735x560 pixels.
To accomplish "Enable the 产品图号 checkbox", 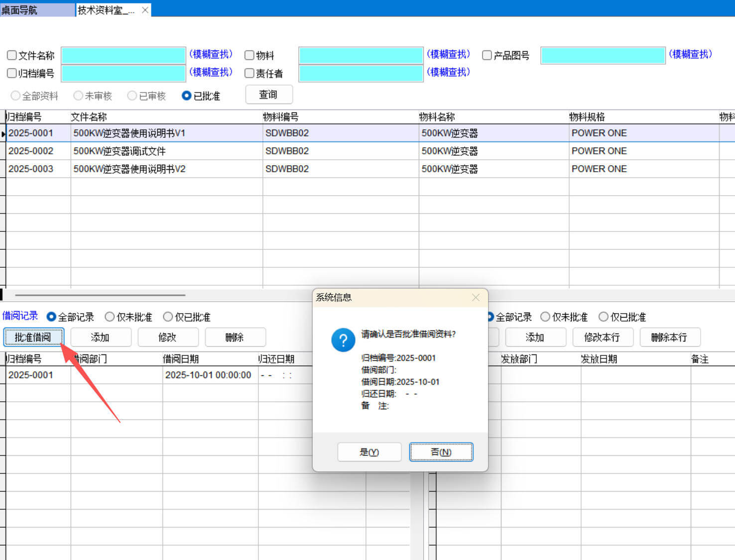I will tap(487, 55).
